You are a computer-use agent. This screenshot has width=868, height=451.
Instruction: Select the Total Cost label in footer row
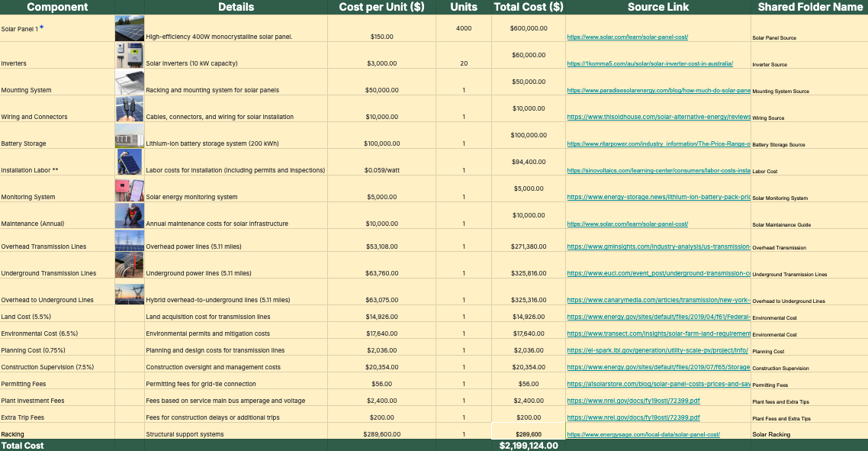[57, 446]
